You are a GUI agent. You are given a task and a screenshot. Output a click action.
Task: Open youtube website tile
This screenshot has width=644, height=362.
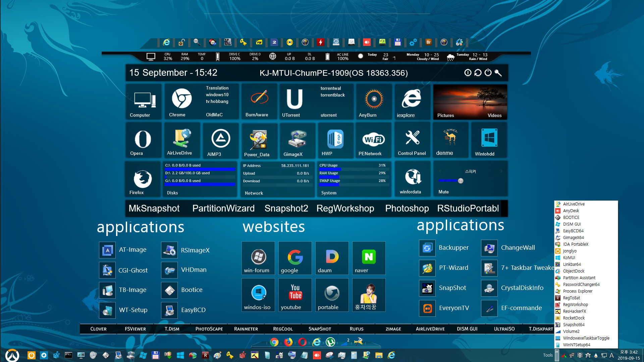tap(295, 295)
